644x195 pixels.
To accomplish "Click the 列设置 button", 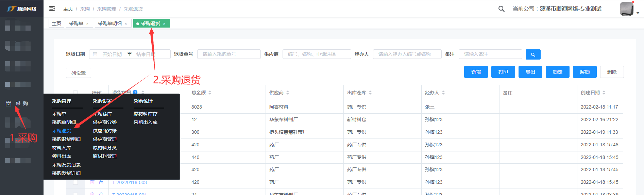I will (x=79, y=73).
